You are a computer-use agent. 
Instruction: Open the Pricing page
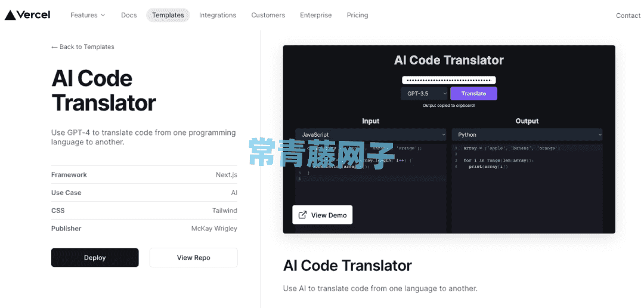[357, 15]
